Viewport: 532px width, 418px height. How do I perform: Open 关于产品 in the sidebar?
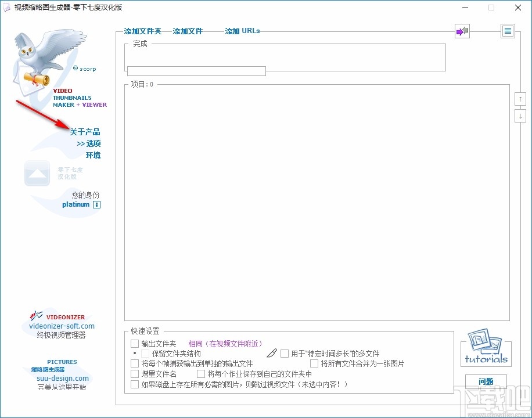click(85, 132)
